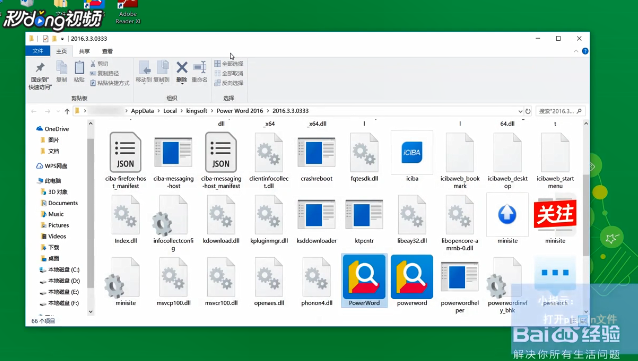Click kingsoft in the address breadcrumb
The width and height of the screenshot is (638, 361).
(x=197, y=111)
